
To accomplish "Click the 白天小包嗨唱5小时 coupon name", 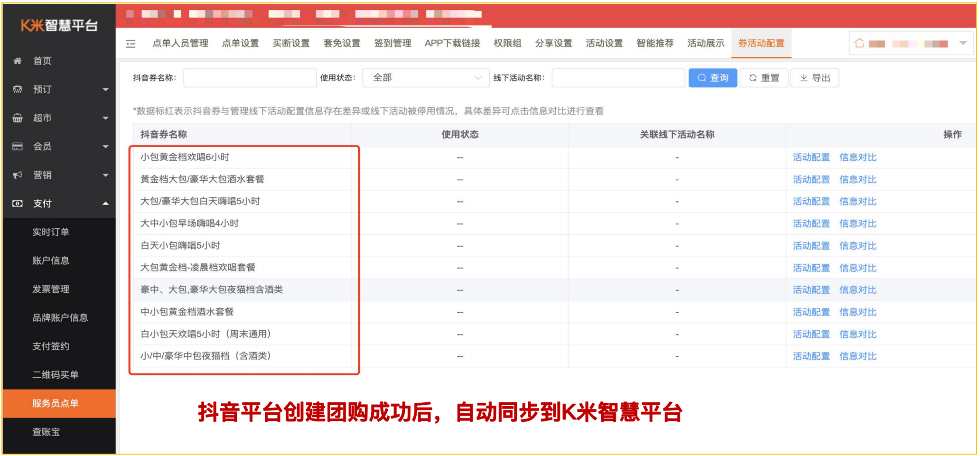I will 180,246.
